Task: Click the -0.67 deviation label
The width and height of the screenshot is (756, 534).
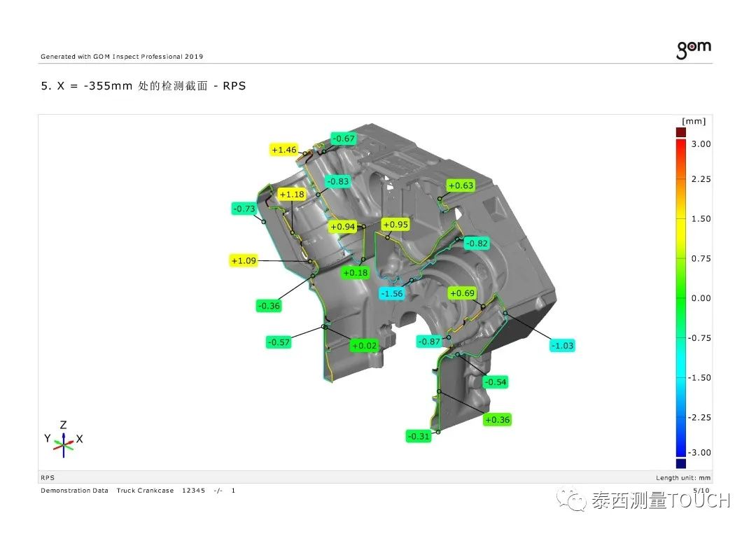Action: pyautogui.click(x=343, y=139)
